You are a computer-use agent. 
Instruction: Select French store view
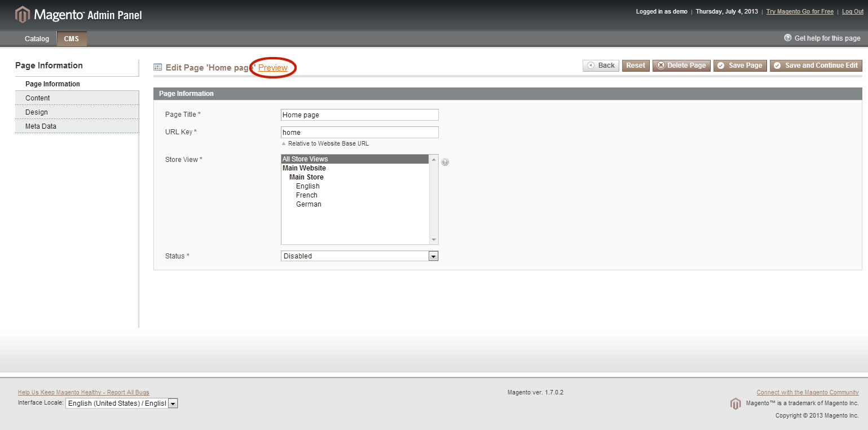coord(355,195)
